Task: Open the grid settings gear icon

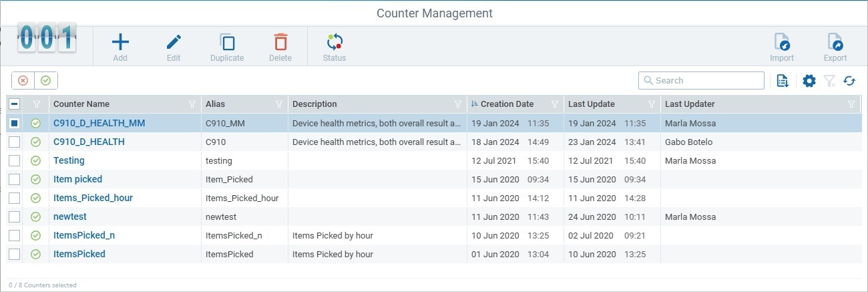Action: (809, 81)
